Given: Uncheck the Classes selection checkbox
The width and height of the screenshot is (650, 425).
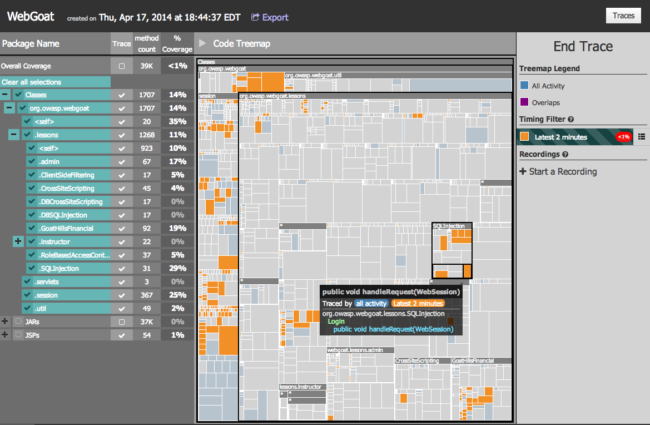Looking at the screenshot, I should tap(18, 95).
